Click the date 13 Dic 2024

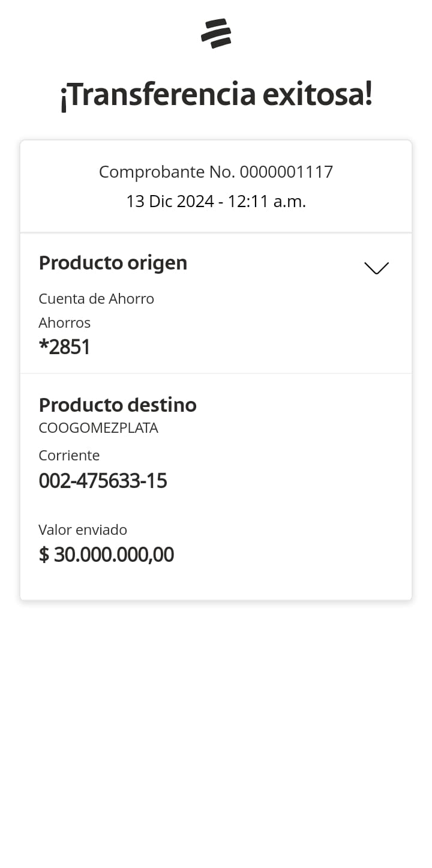click(170, 202)
